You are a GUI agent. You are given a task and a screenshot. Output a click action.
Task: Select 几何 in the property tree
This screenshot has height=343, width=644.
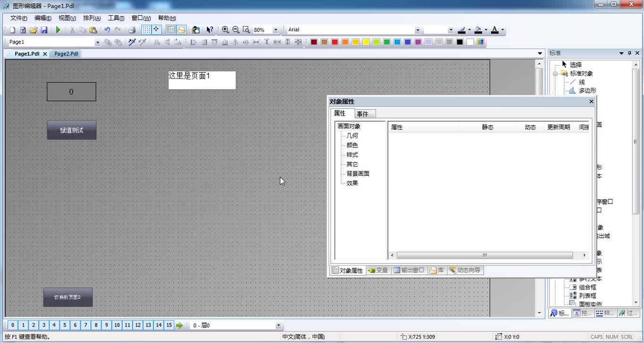pyautogui.click(x=352, y=136)
